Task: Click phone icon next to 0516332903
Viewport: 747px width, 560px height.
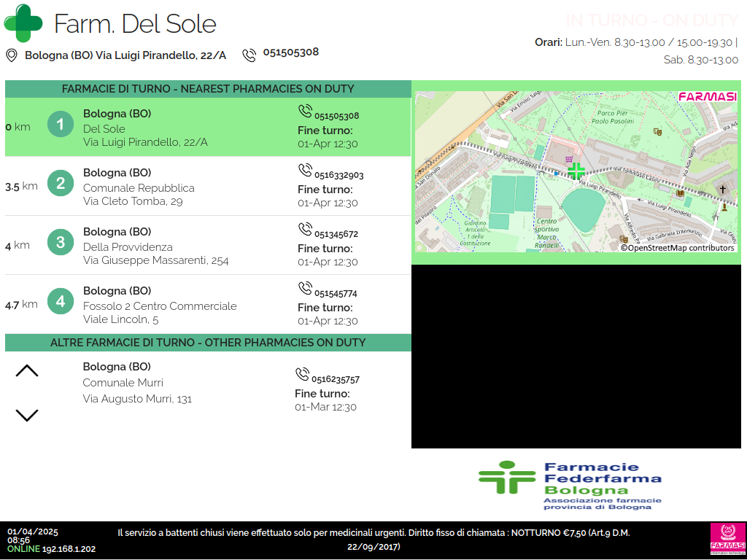Action: pyautogui.click(x=305, y=171)
